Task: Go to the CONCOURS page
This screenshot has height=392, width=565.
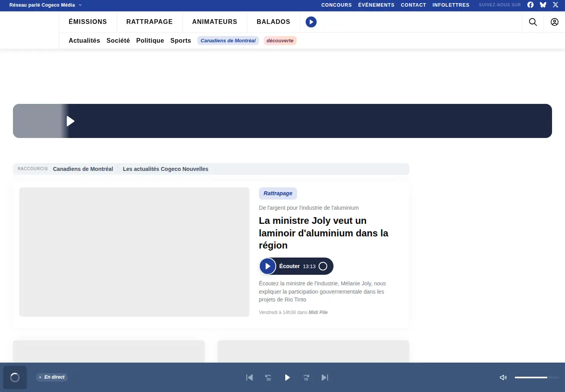Action: click(337, 5)
